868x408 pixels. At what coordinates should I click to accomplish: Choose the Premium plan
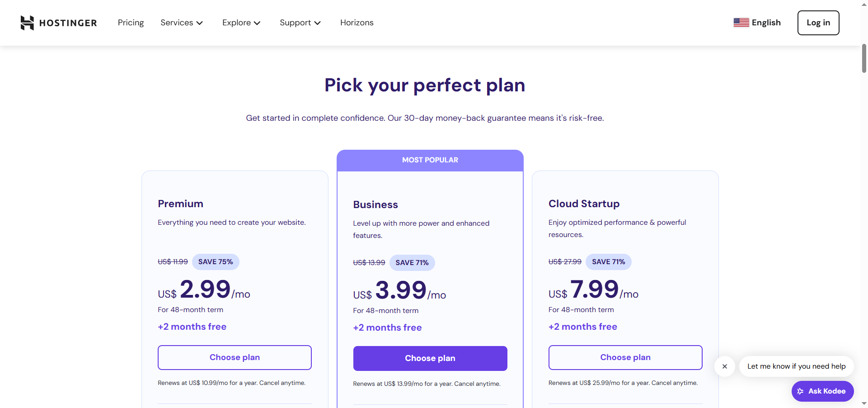coord(235,357)
